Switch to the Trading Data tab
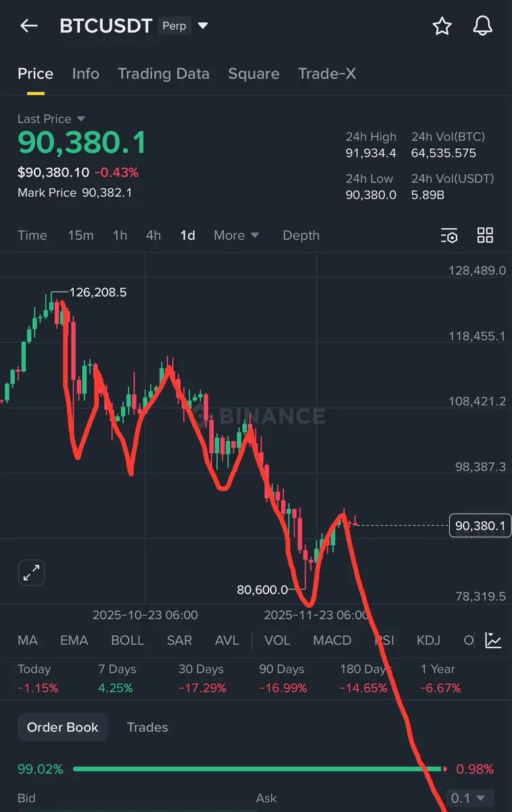Viewport: 512px width, 812px height. click(x=164, y=74)
